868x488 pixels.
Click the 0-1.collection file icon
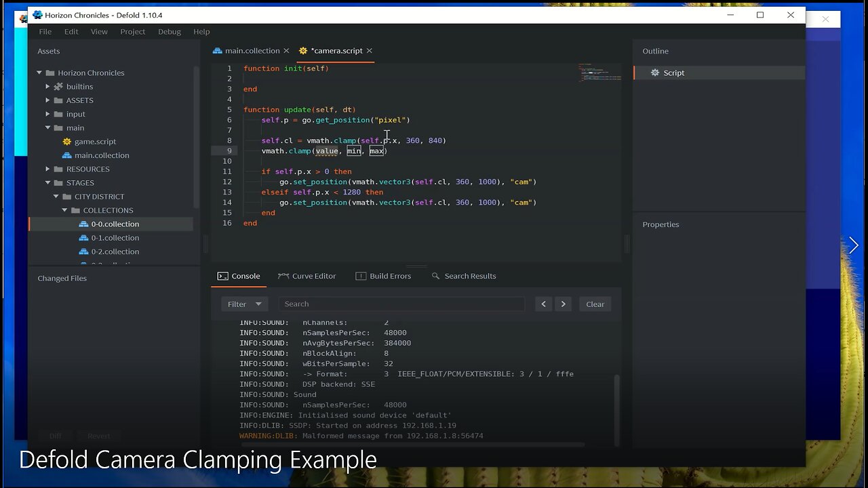[x=84, y=238]
